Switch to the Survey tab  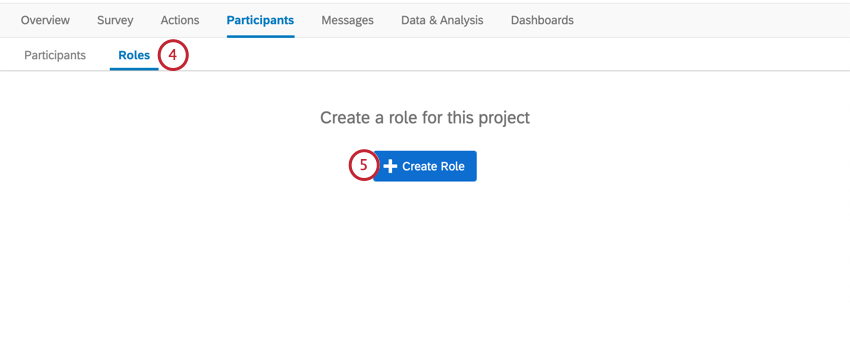coord(115,21)
